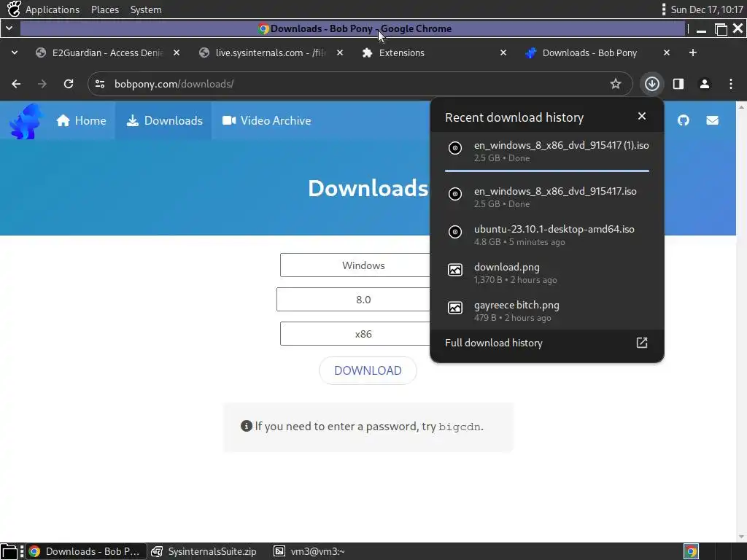
Task: Click the page vertical scrollbar
Action: pyautogui.click(x=741, y=322)
